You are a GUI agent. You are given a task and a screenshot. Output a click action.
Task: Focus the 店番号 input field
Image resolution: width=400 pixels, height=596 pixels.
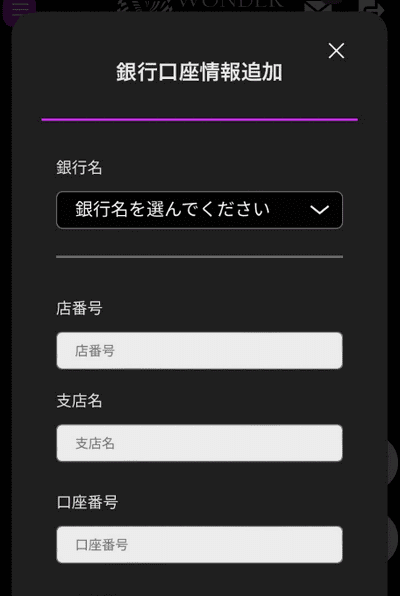[200, 350]
